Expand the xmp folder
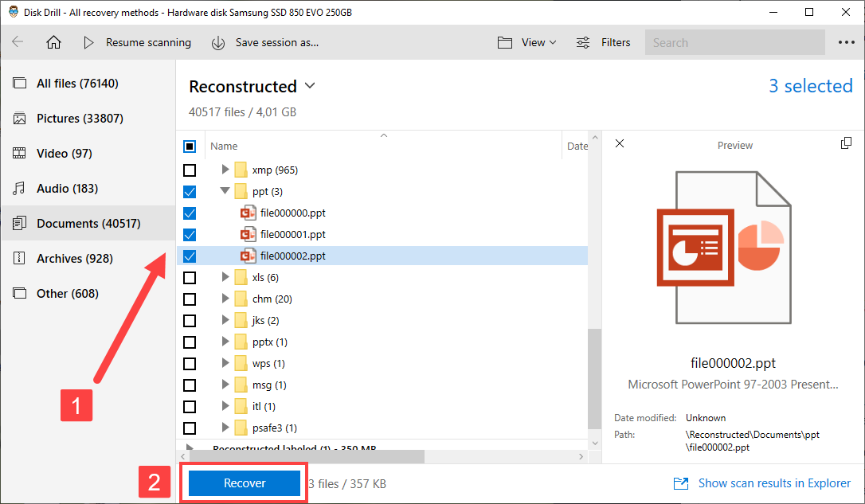Viewport: 865px width, 504px height. [225, 170]
